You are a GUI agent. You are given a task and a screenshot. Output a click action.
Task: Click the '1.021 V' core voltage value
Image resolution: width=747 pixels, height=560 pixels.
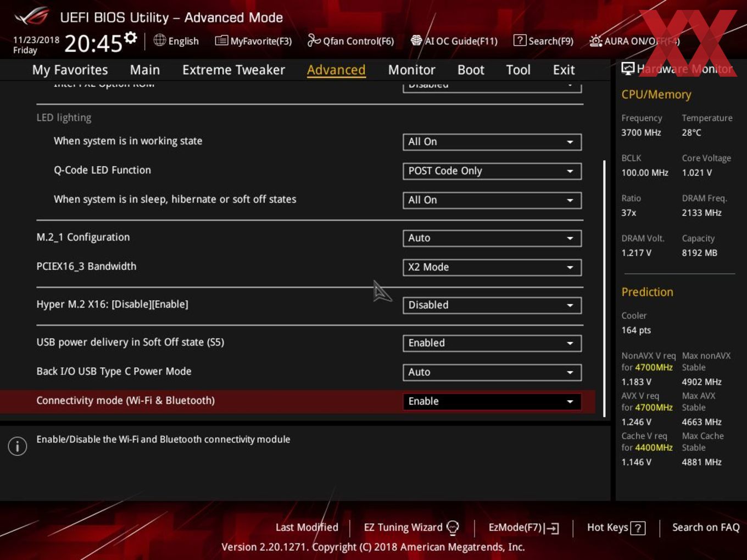point(696,172)
